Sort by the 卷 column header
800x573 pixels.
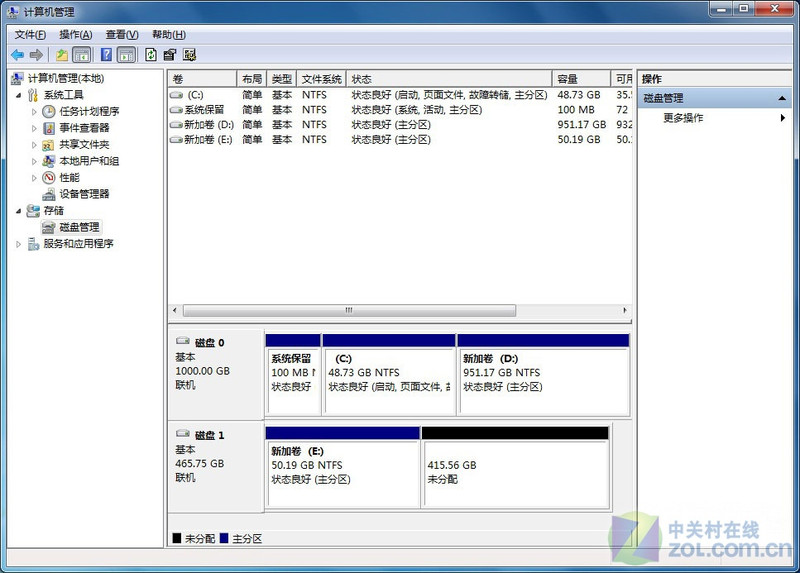(202, 79)
